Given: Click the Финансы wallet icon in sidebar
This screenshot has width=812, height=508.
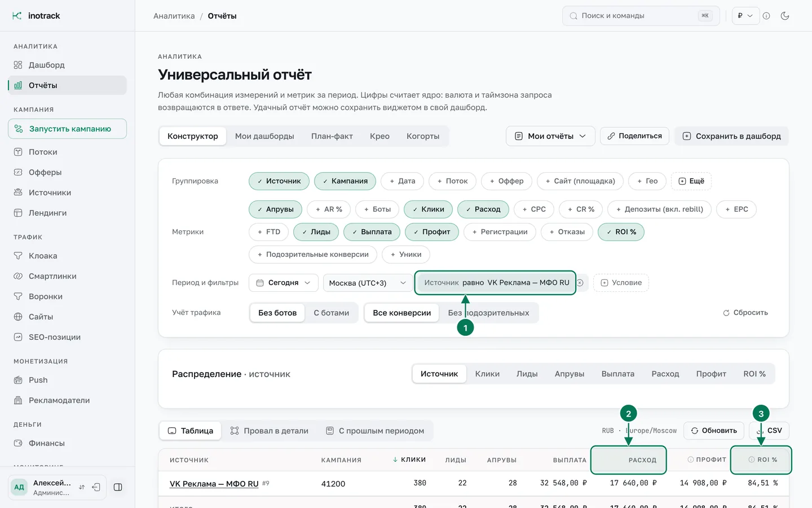Looking at the screenshot, I should (18, 443).
